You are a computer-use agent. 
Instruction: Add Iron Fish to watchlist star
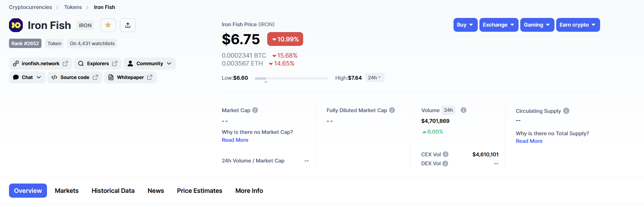(108, 25)
